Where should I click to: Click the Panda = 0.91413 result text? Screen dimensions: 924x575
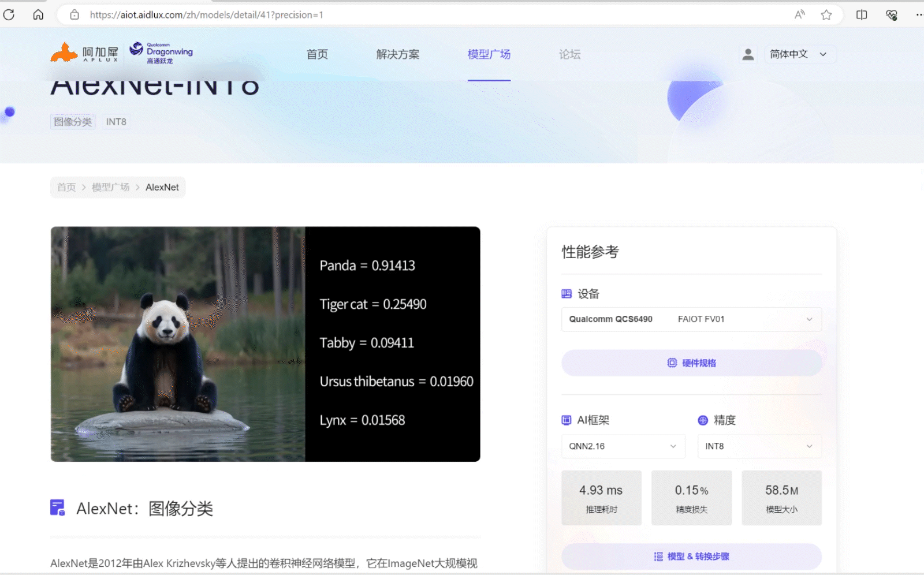pyautogui.click(x=367, y=266)
